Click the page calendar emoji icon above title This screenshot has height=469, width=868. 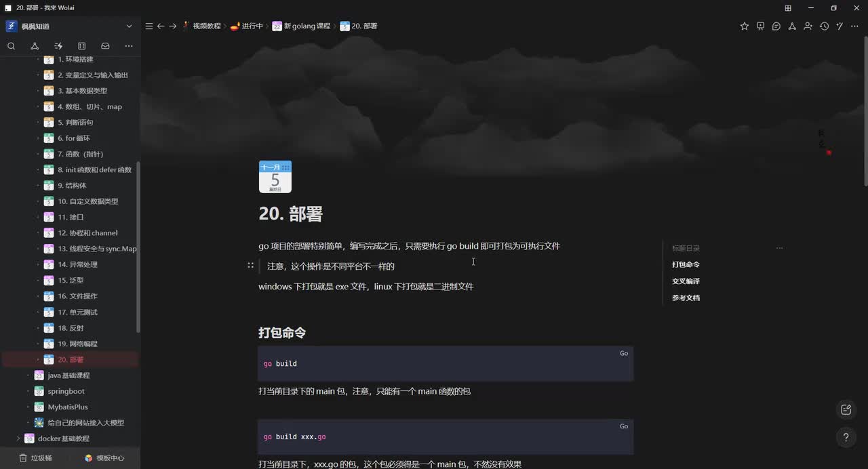tap(275, 177)
